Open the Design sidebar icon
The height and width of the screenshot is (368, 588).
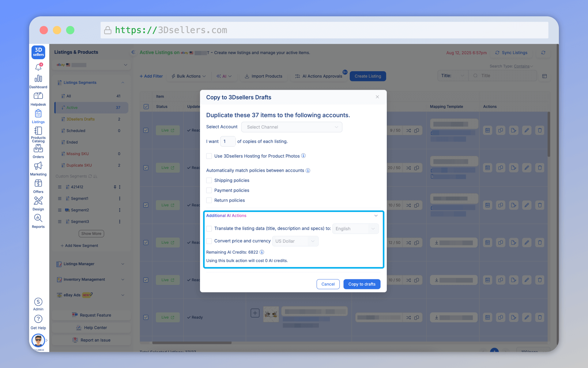tap(38, 201)
